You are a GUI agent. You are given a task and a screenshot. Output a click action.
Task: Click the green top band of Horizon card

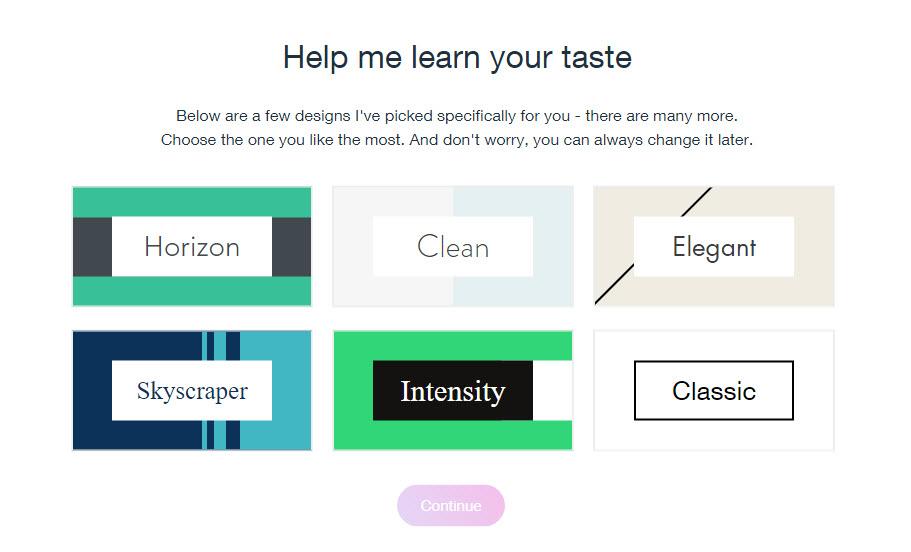click(192, 201)
